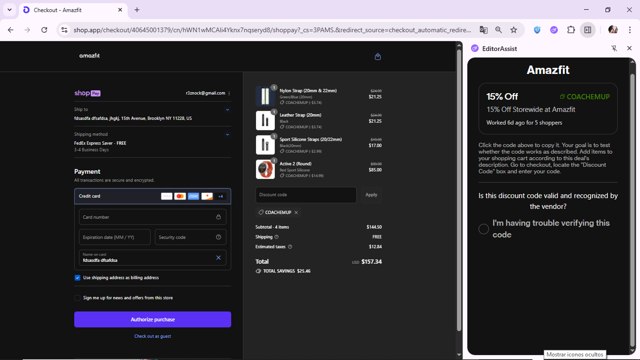
Task: Click the Nylon Strap product thumbnail
Action: (x=265, y=96)
